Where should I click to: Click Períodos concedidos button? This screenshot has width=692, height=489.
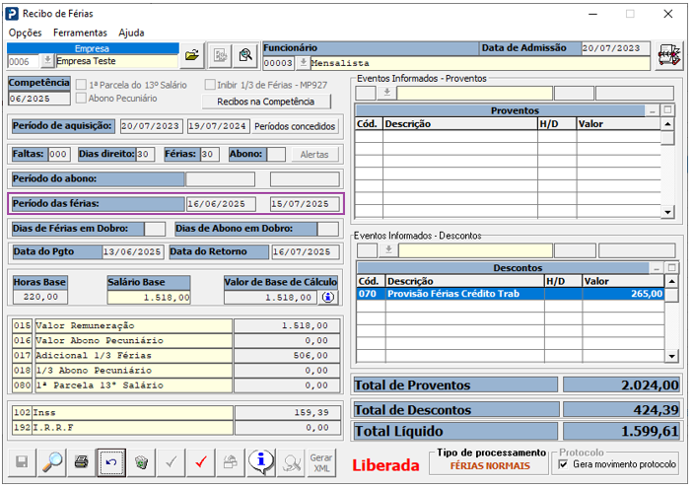(x=295, y=126)
